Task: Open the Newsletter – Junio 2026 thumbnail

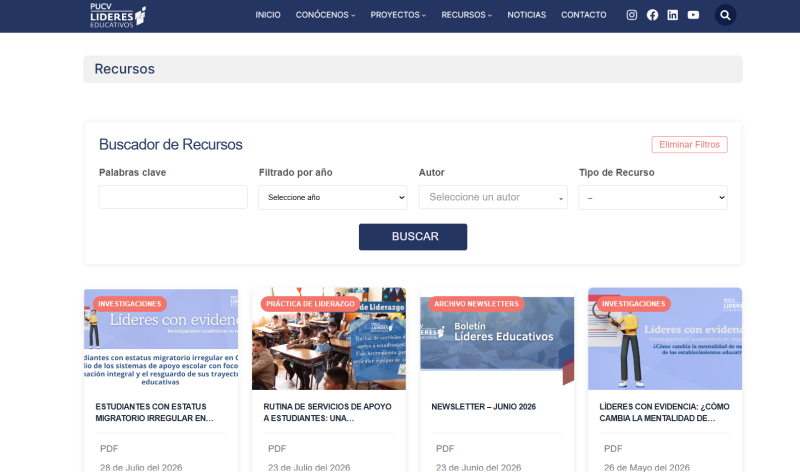Action: pos(497,338)
